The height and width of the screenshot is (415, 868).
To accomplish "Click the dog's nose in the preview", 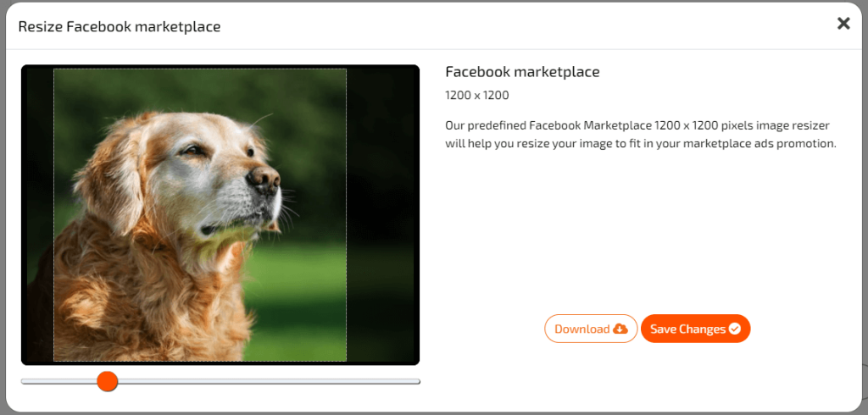I will (264, 177).
